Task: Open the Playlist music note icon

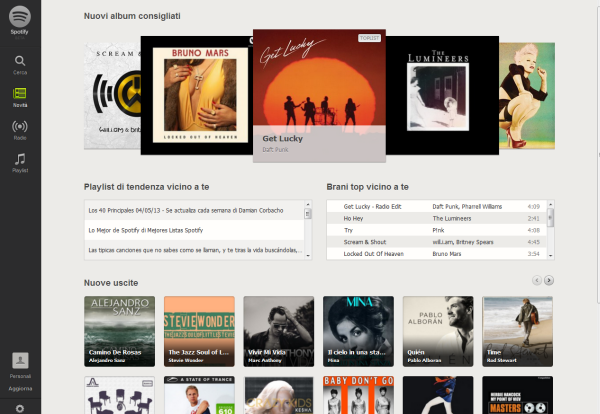Action: coord(20,159)
